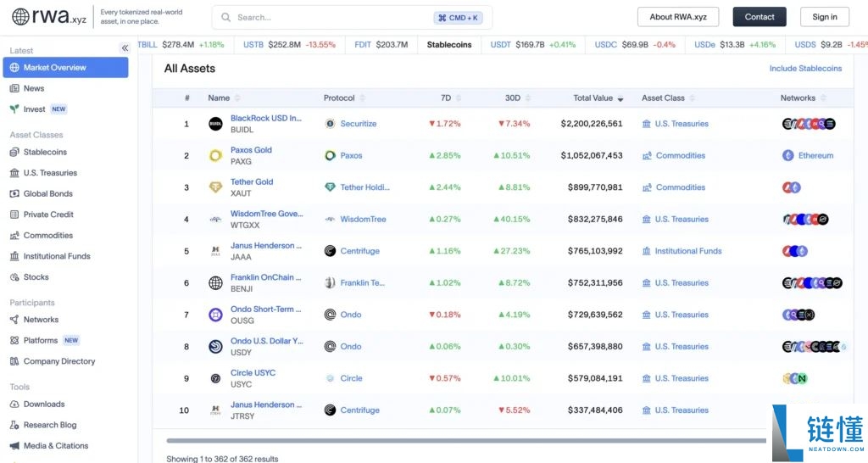The height and width of the screenshot is (463, 868).
Task: Click the OUSG asset logo icon
Action: tap(215, 315)
